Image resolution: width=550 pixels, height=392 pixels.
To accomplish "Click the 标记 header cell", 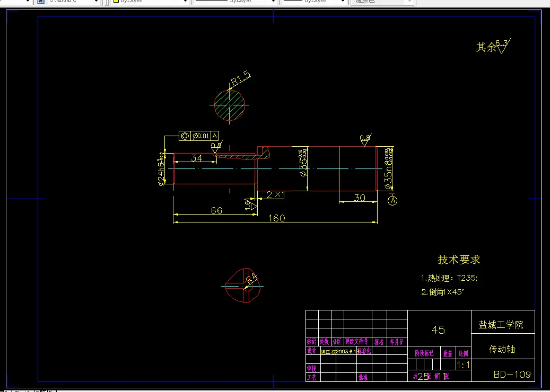I will tap(311, 342).
